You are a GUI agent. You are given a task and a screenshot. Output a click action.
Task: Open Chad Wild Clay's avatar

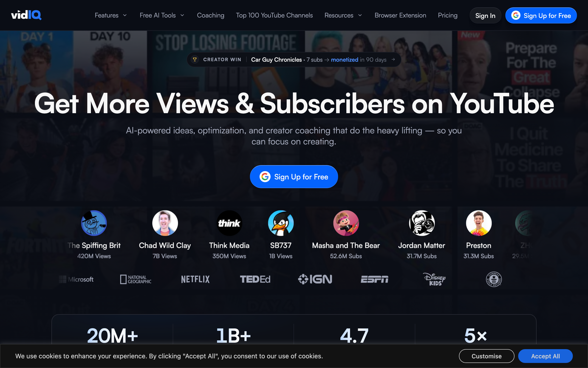(x=165, y=223)
